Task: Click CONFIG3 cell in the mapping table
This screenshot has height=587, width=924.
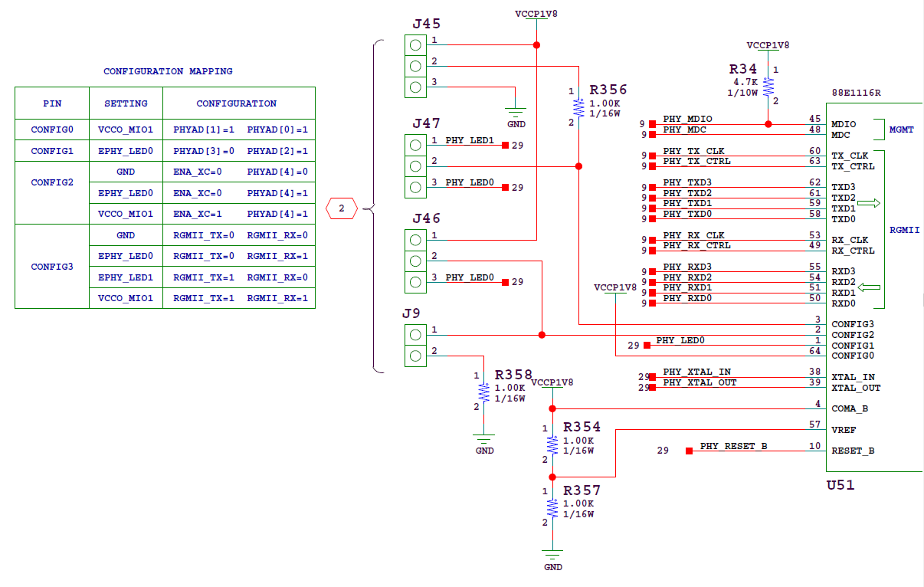Action: point(52,267)
